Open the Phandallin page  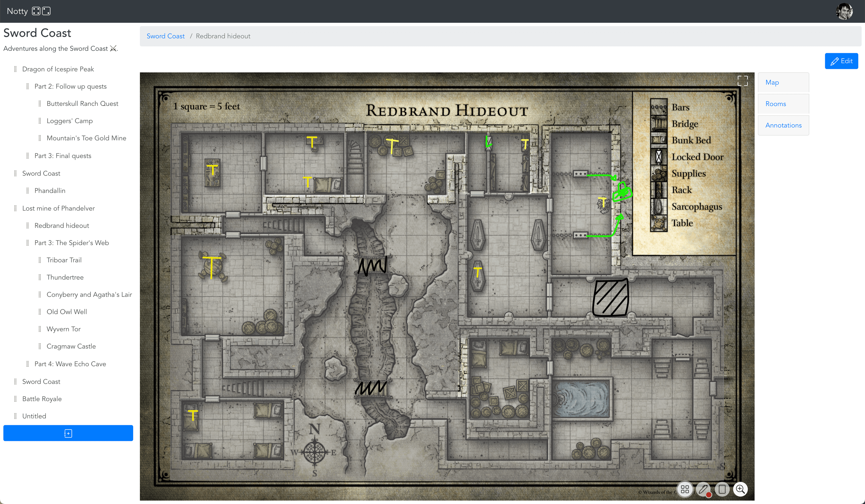(x=50, y=191)
